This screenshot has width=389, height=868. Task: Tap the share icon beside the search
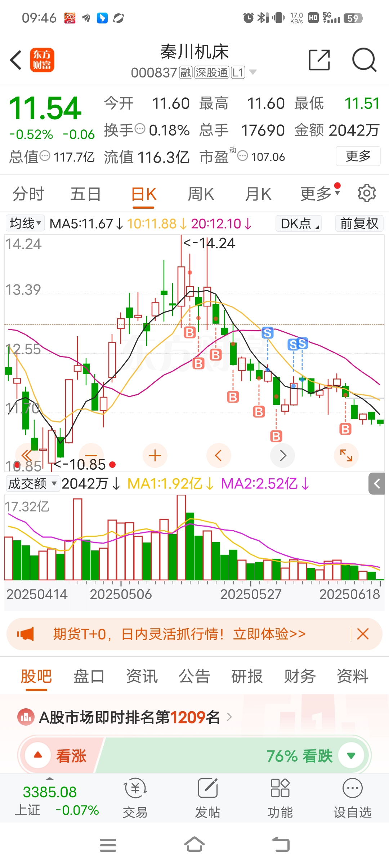click(x=319, y=60)
